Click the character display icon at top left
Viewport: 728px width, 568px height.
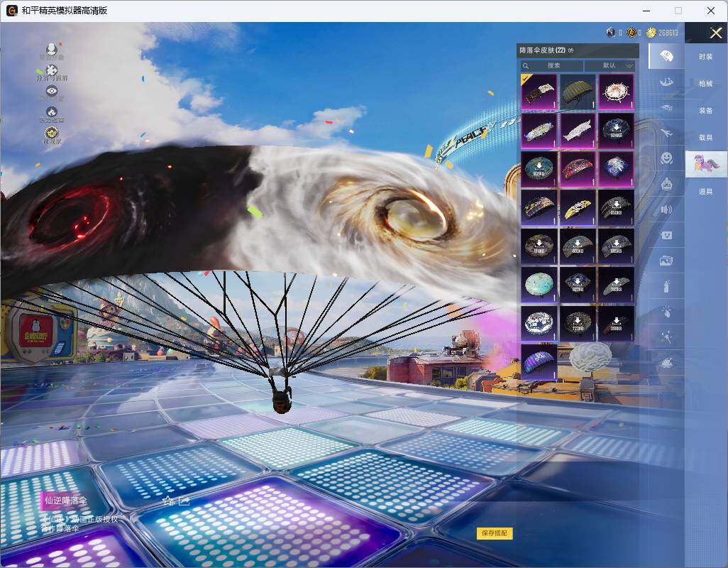[52, 50]
